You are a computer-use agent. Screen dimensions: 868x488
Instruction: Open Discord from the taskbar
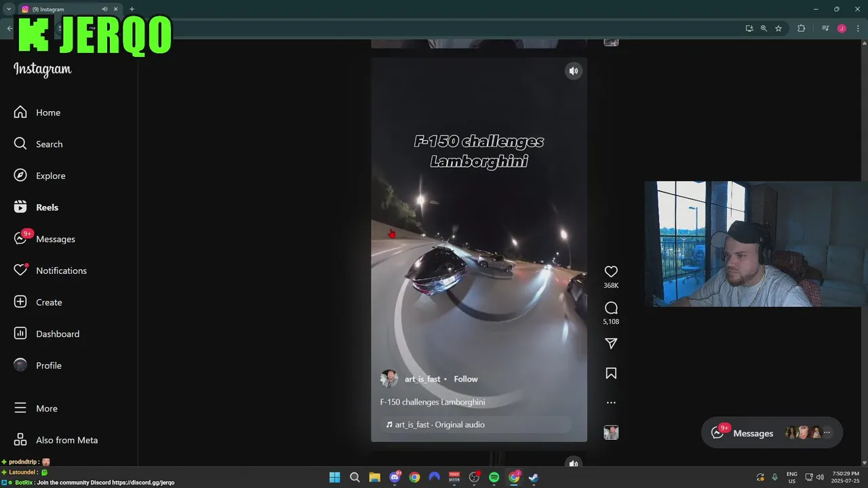[395, 477]
